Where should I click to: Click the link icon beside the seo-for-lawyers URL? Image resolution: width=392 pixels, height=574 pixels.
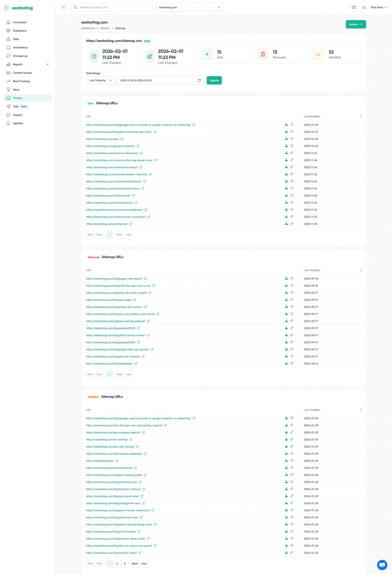(x=292, y=356)
